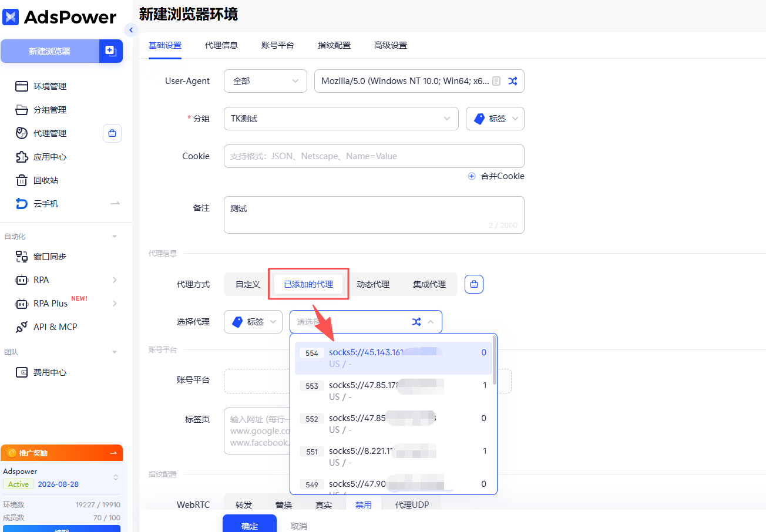The image size is (766, 532).
Task: Click 新建浏览器 button
Action: point(50,51)
